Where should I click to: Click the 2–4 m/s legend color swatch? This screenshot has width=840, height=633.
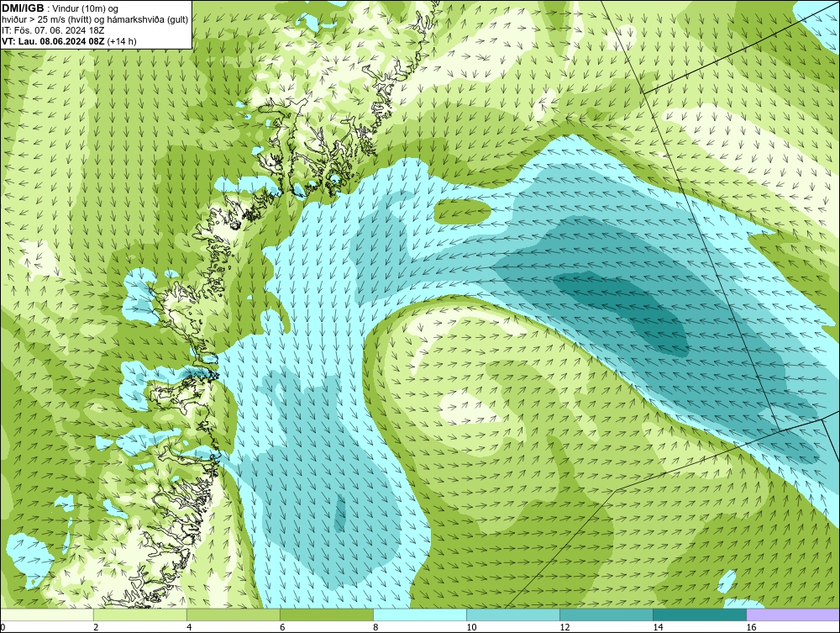click(140, 615)
